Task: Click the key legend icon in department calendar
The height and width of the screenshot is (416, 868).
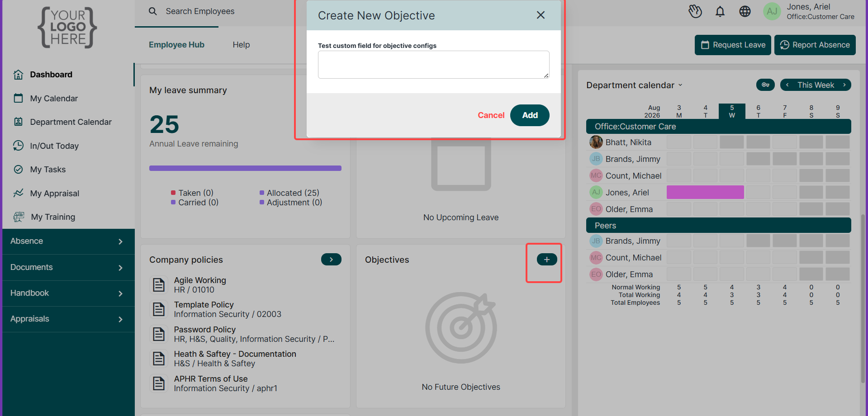Action: click(x=765, y=85)
